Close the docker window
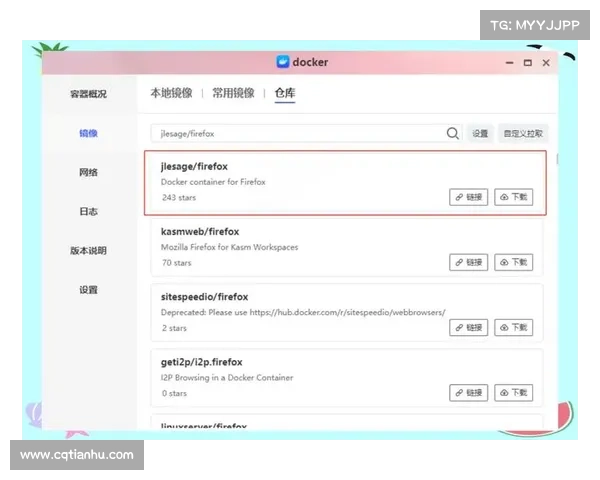Screen dimensions: 600x480 tap(546, 62)
